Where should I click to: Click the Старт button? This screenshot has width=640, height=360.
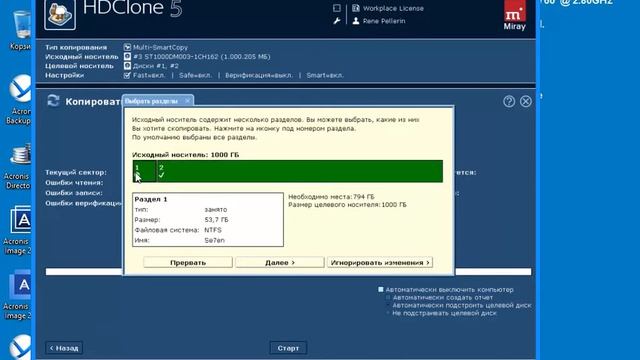(288, 348)
